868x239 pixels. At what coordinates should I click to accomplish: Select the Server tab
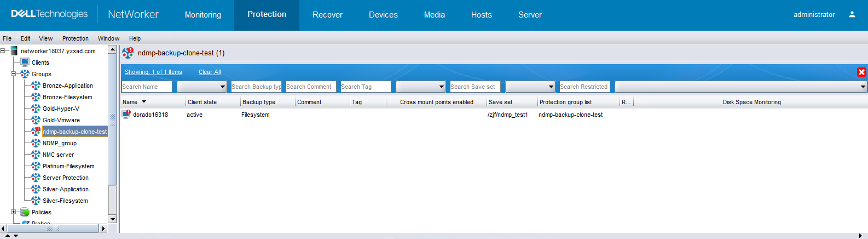click(530, 15)
